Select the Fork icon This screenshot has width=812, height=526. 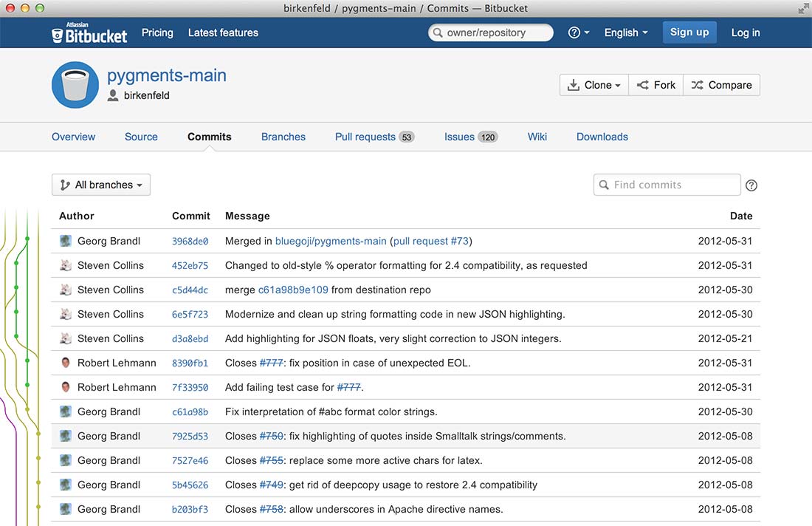point(644,84)
